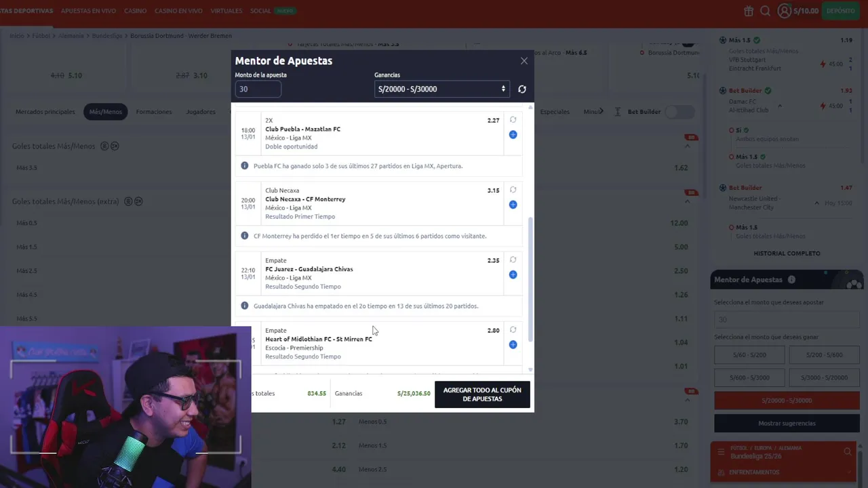This screenshot has width=868, height=488.
Task: Click the Bundesliga breadcrumb link
Action: click(x=107, y=36)
